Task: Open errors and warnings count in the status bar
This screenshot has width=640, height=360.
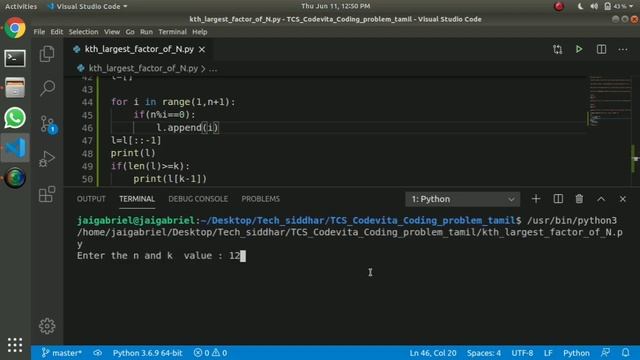Action: pos(210,353)
